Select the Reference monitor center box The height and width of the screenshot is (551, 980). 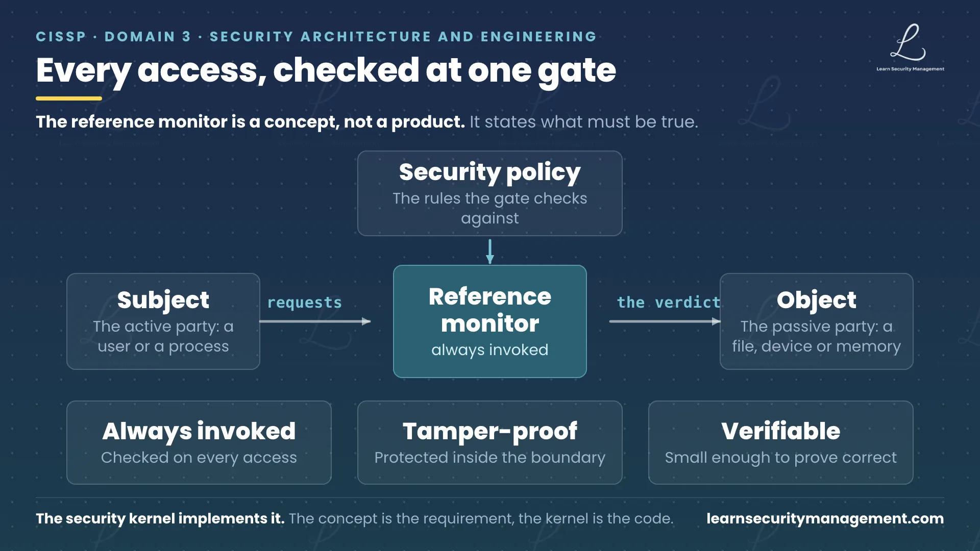(x=490, y=321)
